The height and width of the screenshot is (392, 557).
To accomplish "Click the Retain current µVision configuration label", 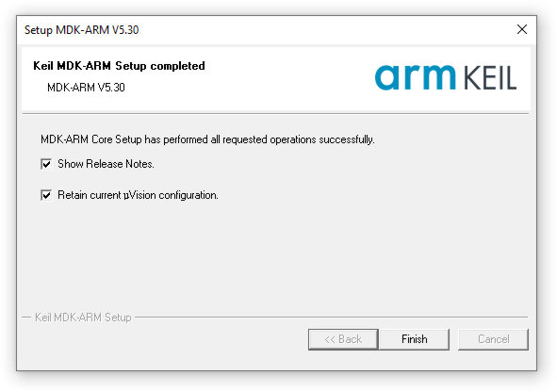I will click(138, 195).
